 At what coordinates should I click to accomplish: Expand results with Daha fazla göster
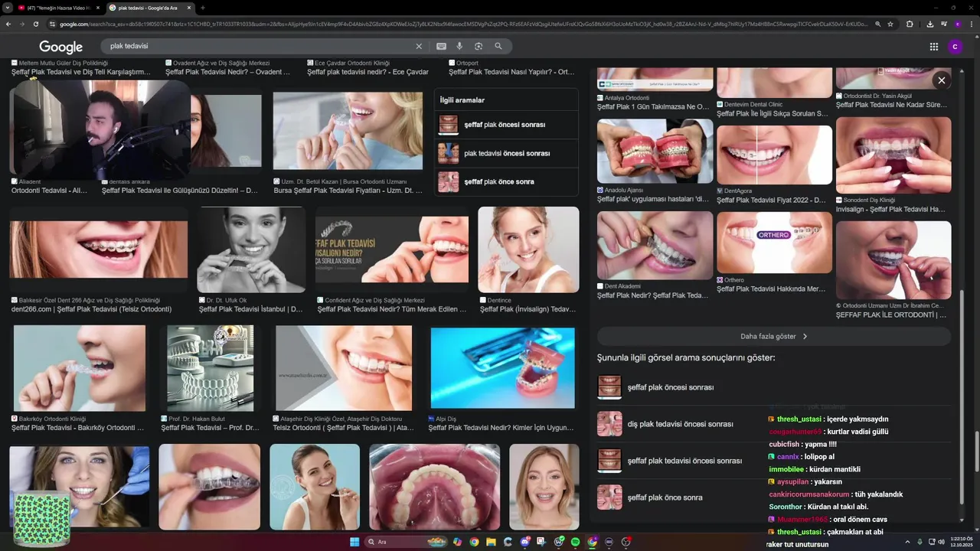774,336
